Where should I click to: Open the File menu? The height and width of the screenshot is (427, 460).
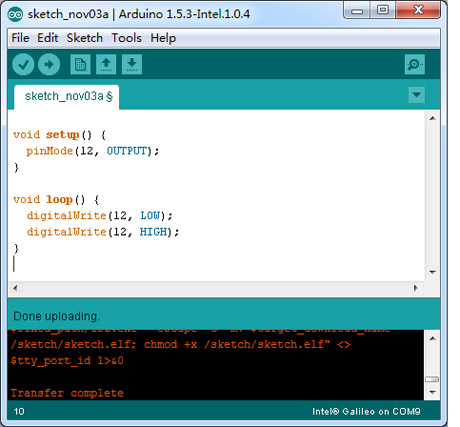point(20,38)
